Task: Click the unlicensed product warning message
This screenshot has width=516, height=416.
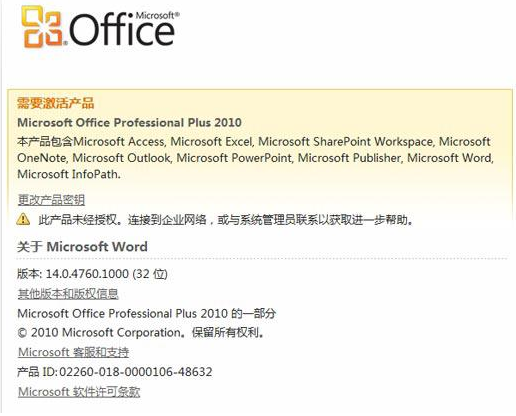Action: pyautogui.click(x=226, y=220)
